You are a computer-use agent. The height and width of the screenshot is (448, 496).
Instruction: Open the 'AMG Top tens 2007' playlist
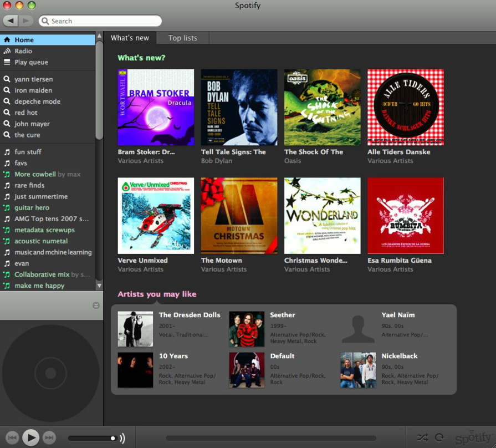[x=48, y=218]
